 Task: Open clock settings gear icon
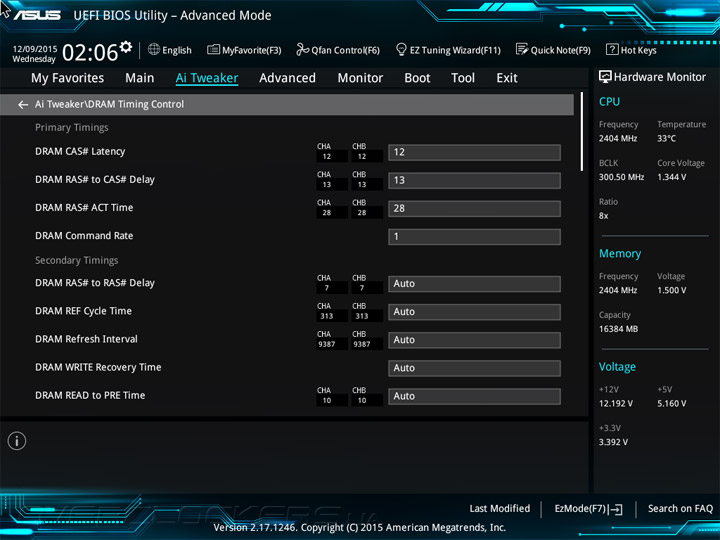(x=126, y=46)
